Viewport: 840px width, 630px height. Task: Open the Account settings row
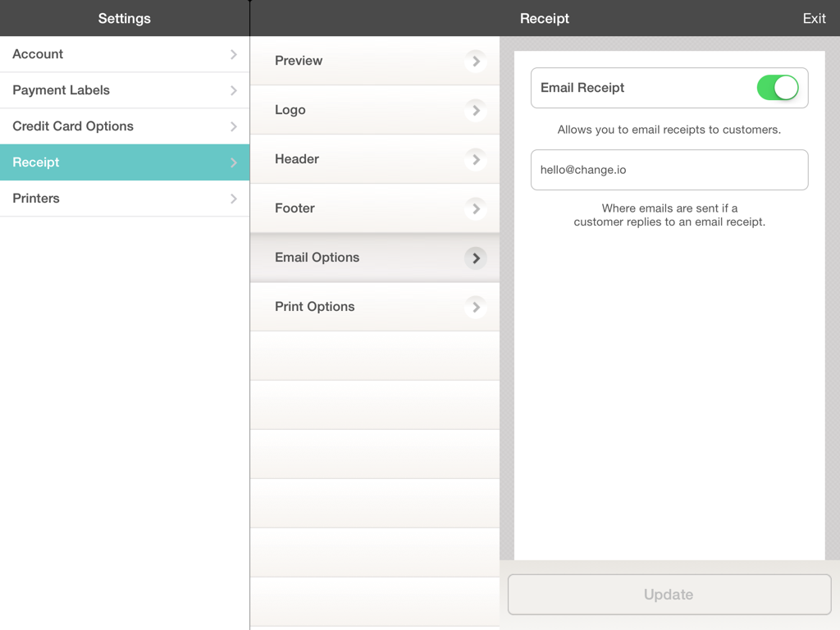[x=125, y=54]
